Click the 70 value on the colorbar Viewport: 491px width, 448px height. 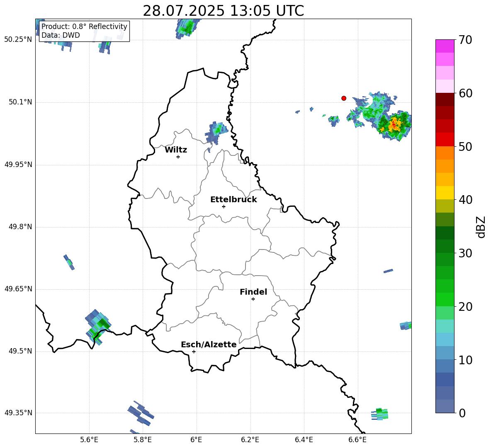[465, 40]
